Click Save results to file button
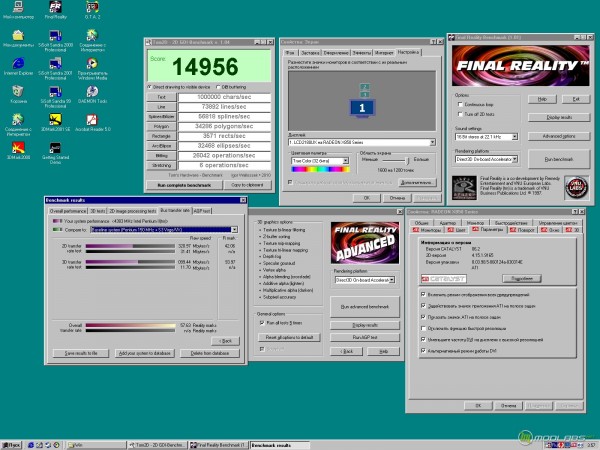The image size is (600, 450). click(x=81, y=353)
